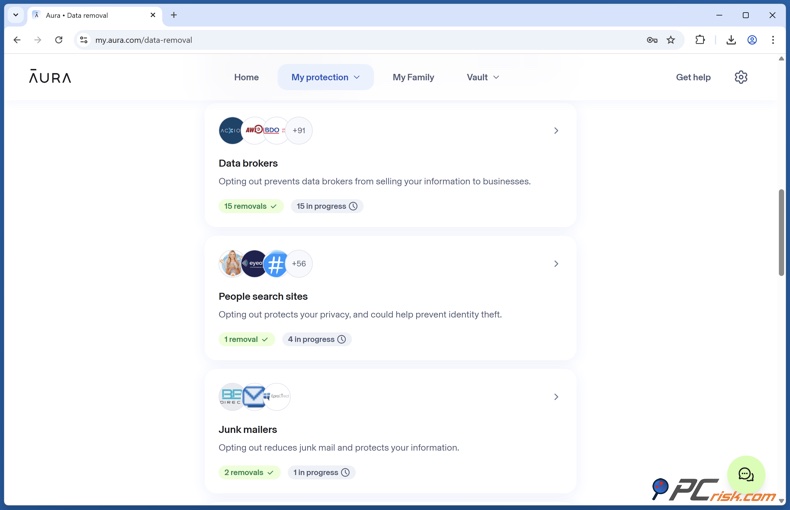The image size is (790, 510).
Task: Bookmark this page with star icon
Action: [x=671, y=40]
